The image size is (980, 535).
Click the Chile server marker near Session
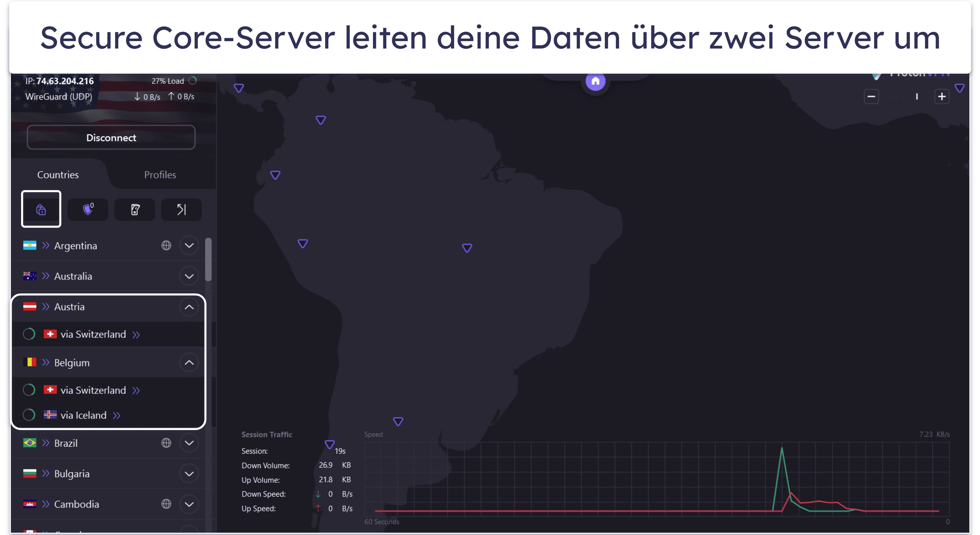coord(330,444)
